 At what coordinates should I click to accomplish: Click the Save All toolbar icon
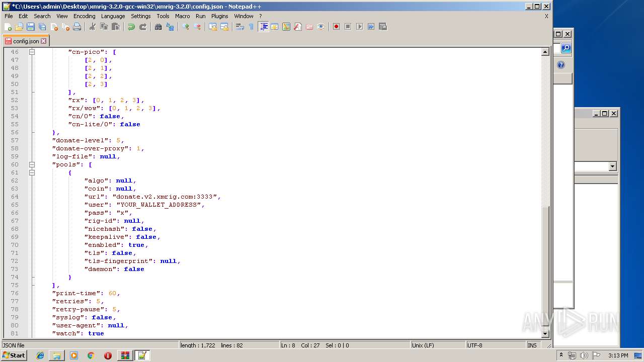[42, 27]
